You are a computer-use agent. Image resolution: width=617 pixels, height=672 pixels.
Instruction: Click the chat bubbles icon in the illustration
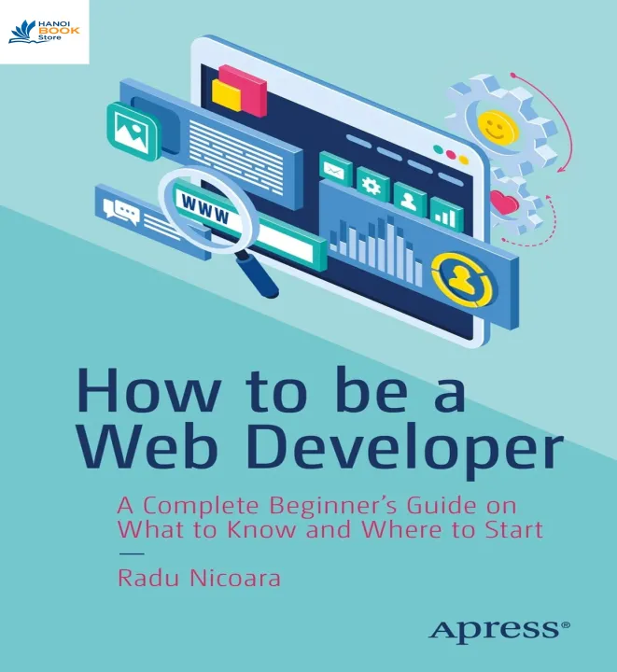[x=121, y=212]
